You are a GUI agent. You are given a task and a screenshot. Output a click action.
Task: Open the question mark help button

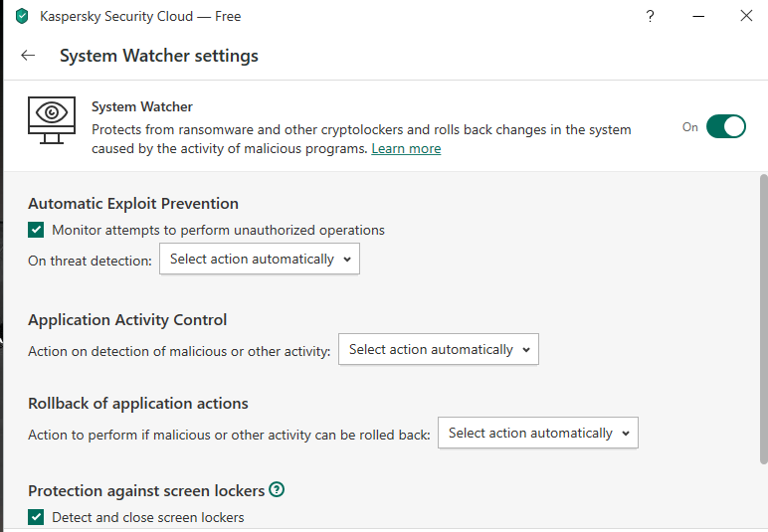pos(650,16)
